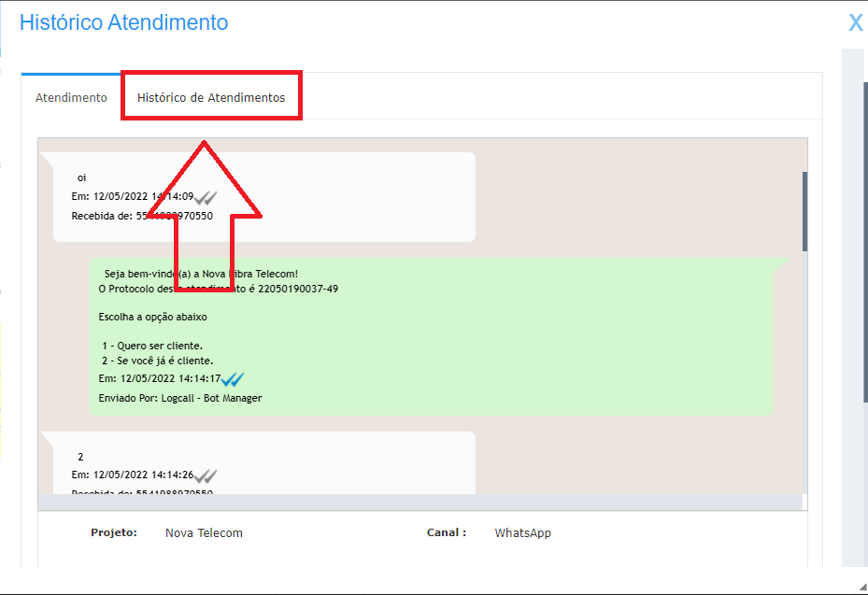Click the "Histórico Atendimento" dialog title

point(123,22)
